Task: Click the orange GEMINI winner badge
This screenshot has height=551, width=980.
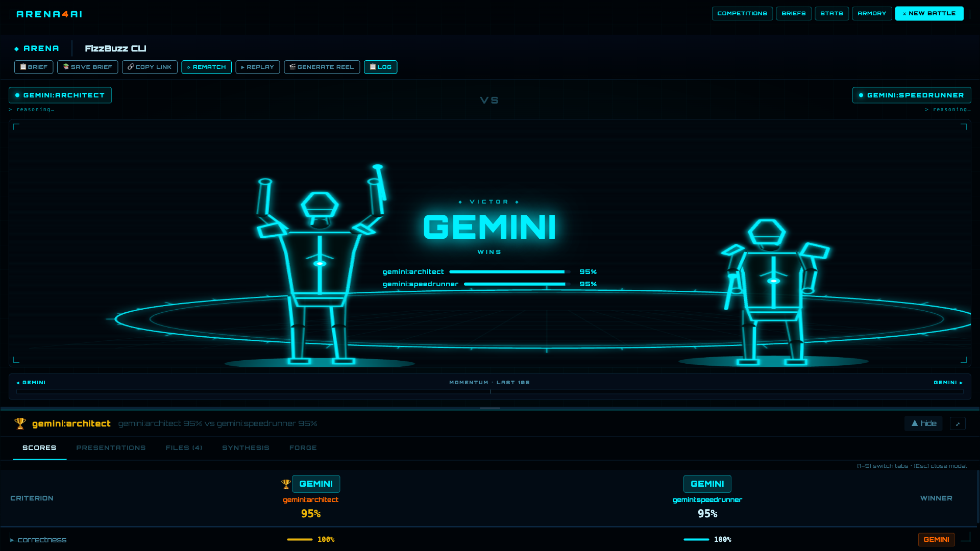Action: pos(936,540)
